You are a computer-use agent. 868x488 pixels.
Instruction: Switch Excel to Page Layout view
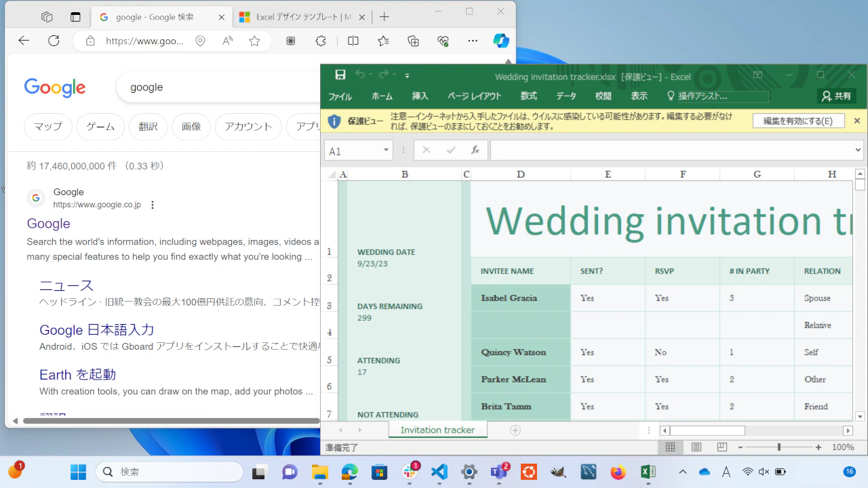(696, 447)
